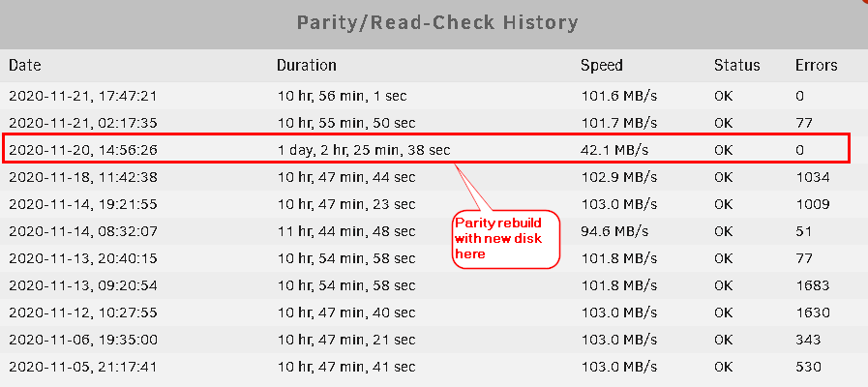868x387 pixels.
Task: Click the Parity/Read-Check History title bar
Action: 434,24
